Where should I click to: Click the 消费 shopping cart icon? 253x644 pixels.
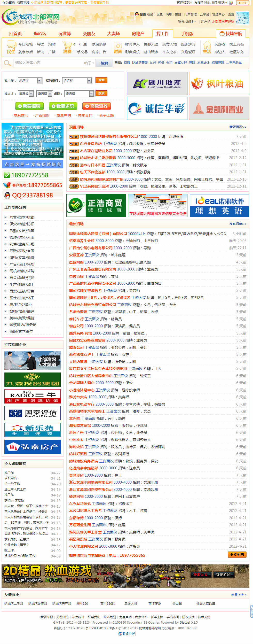coord(67,45)
